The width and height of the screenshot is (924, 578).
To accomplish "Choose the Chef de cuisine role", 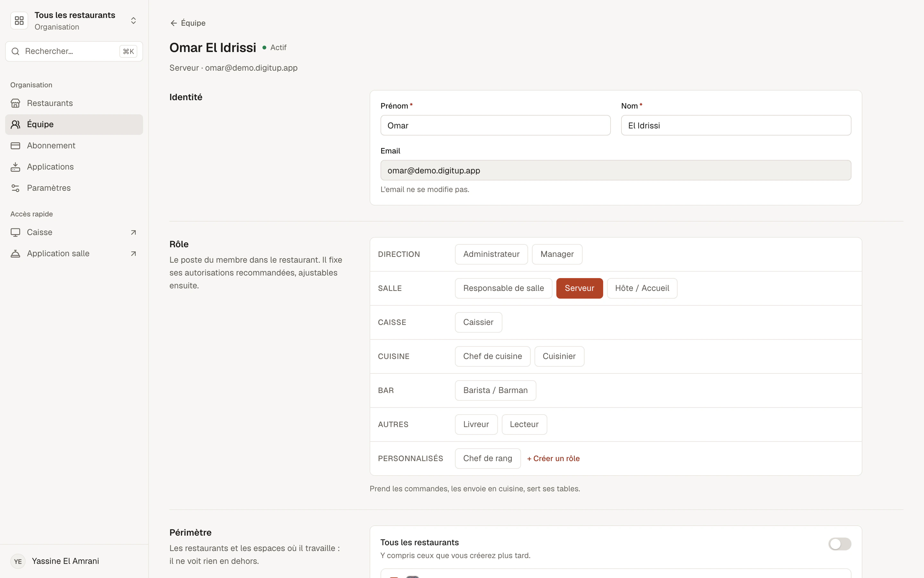I will [x=492, y=356].
